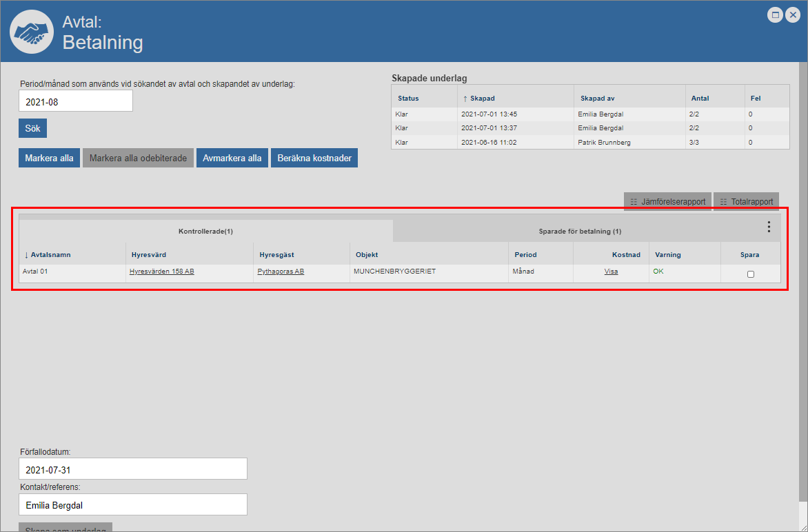Open Pythagoras AB tenant link
Image resolution: width=808 pixels, height=532 pixels.
pyautogui.click(x=281, y=272)
